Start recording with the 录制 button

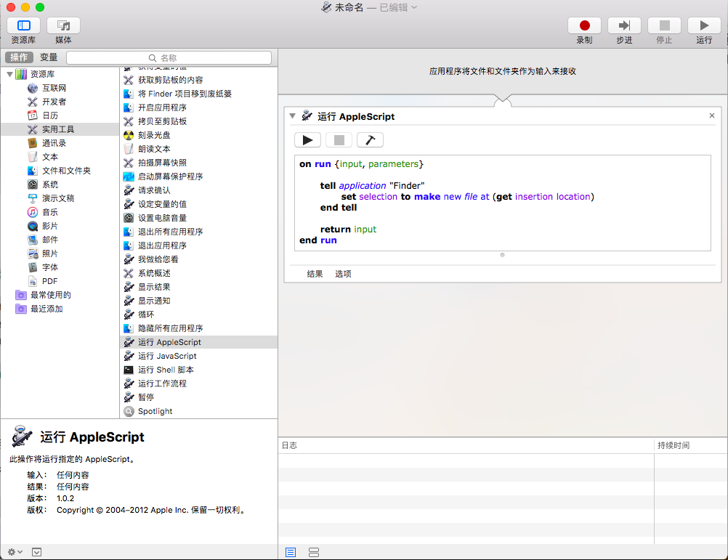(x=585, y=25)
